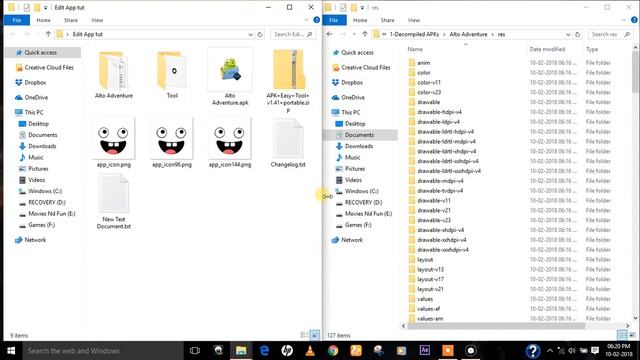Viewport: 640px width, 360px height.
Task: Open View tab in Edit App tut window
Action: pyautogui.click(x=97, y=20)
